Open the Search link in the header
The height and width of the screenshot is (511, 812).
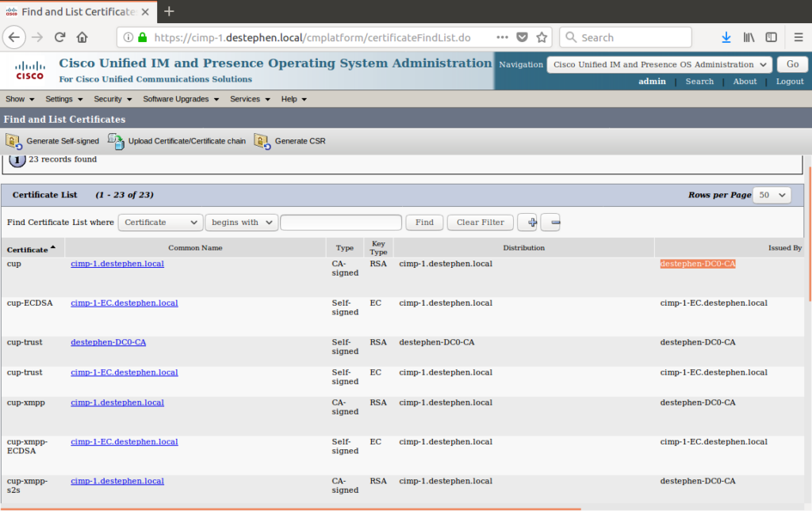699,81
